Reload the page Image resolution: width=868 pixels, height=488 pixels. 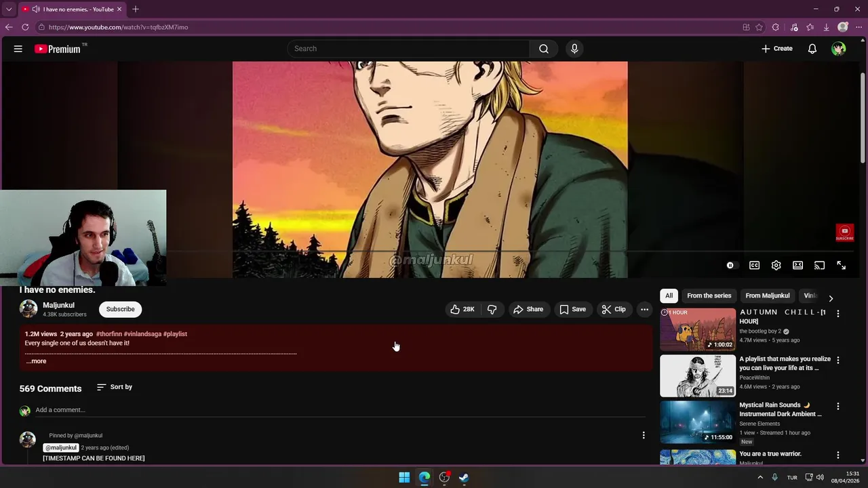coord(25,27)
